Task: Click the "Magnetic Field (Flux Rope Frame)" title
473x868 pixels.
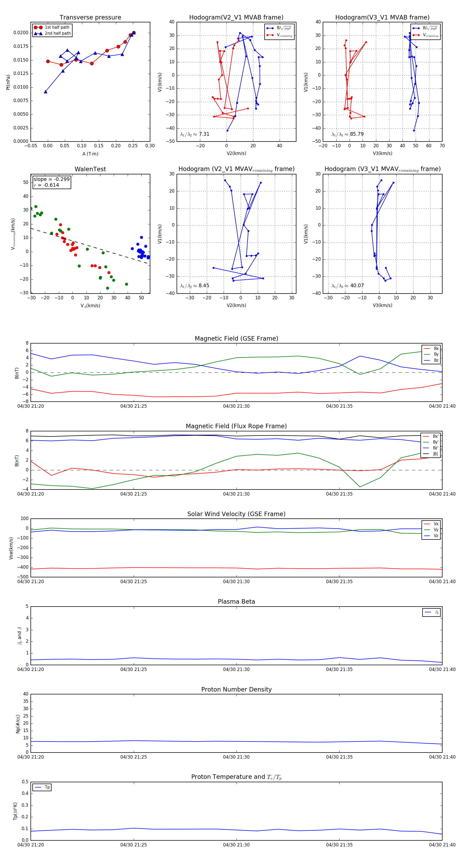Action: click(236, 426)
